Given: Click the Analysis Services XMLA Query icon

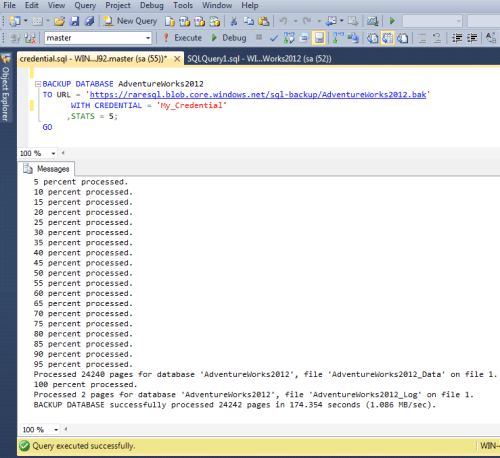Looking at the screenshot, I should pyautogui.click(x=214, y=21).
